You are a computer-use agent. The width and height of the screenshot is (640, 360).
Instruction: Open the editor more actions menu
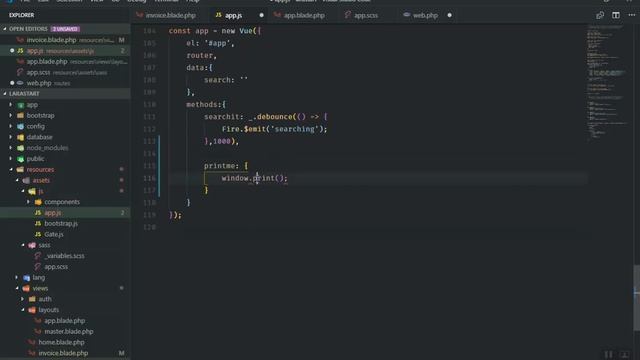[x=631, y=15]
